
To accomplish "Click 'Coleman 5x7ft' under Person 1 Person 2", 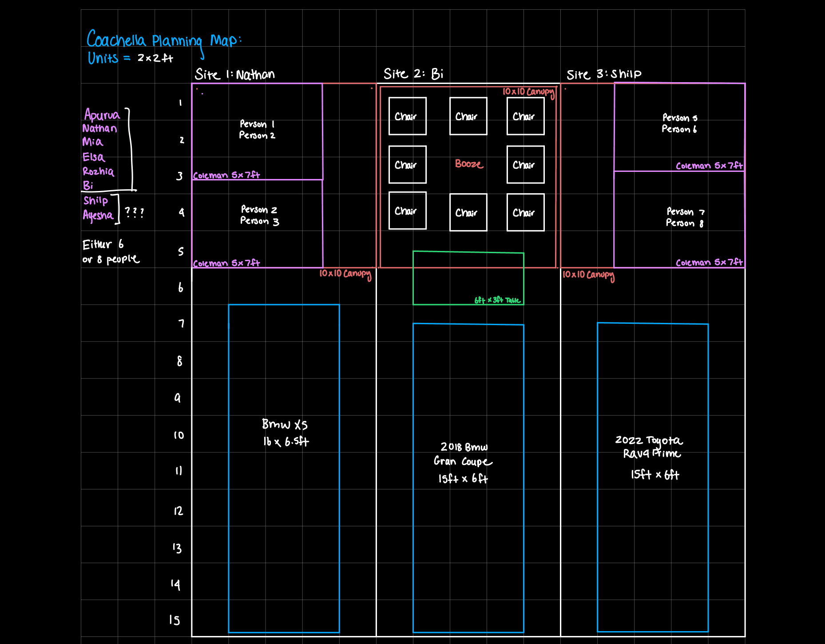I will [x=226, y=175].
